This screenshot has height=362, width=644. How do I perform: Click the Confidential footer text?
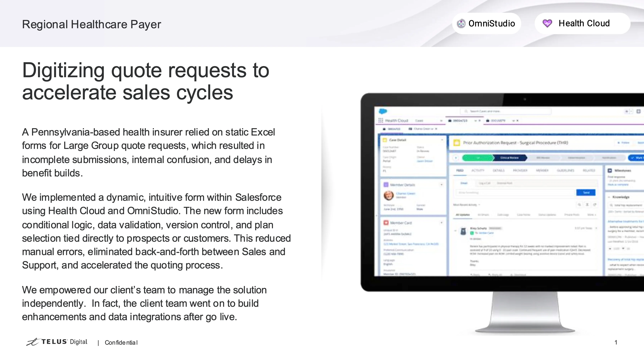click(x=121, y=343)
